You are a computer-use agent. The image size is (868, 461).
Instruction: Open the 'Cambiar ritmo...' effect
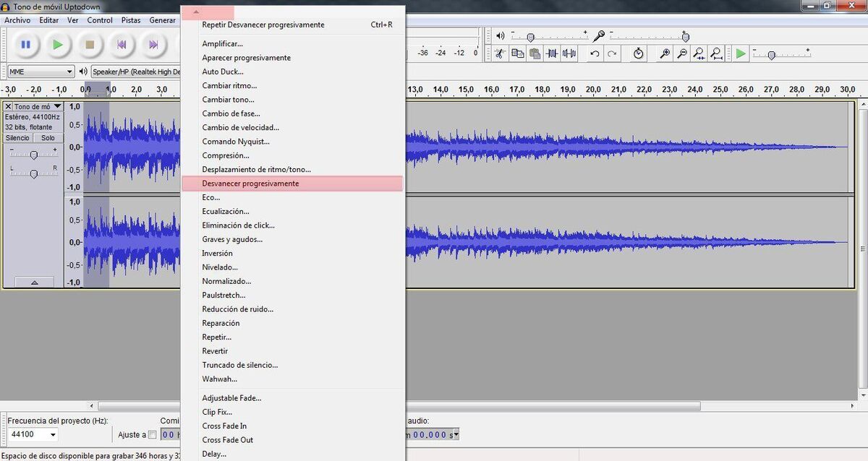tap(292, 86)
